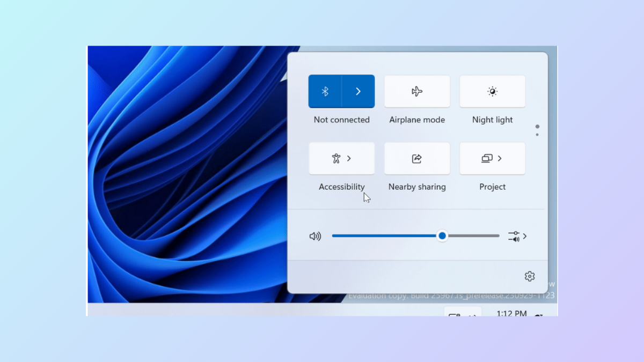
Task: Open audio output selection chevron
Action: point(524,236)
